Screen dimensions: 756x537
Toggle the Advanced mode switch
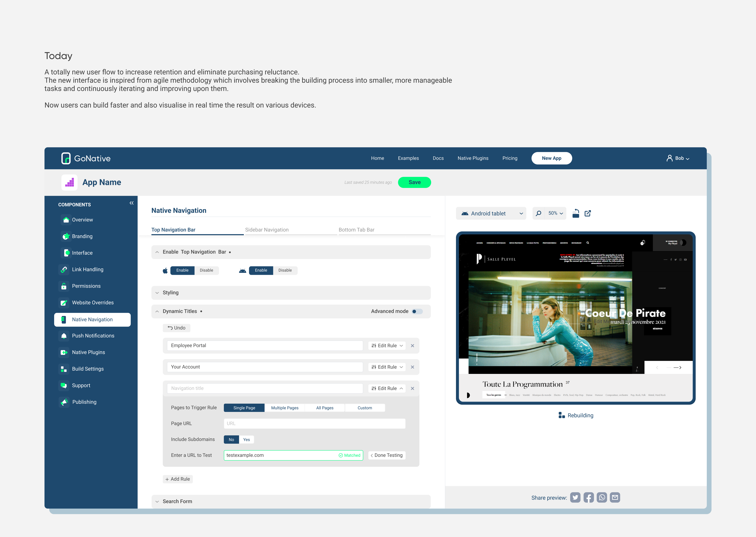pos(417,311)
